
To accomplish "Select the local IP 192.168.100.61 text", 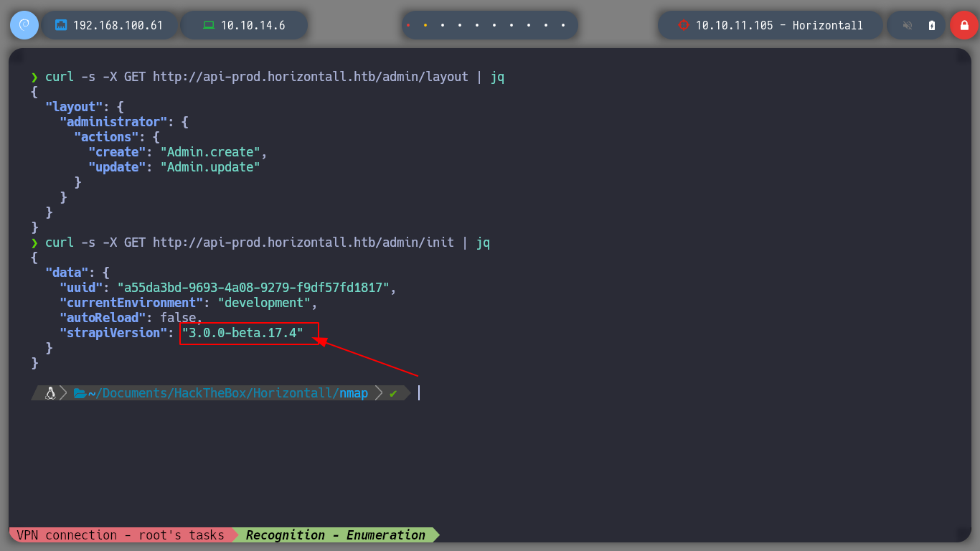I will tap(118, 25).
